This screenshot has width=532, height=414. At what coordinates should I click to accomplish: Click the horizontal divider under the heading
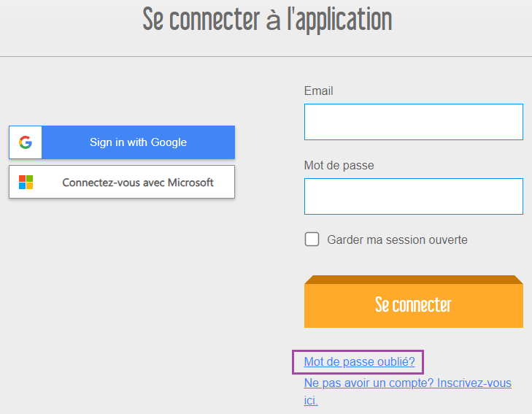(266, 56)
